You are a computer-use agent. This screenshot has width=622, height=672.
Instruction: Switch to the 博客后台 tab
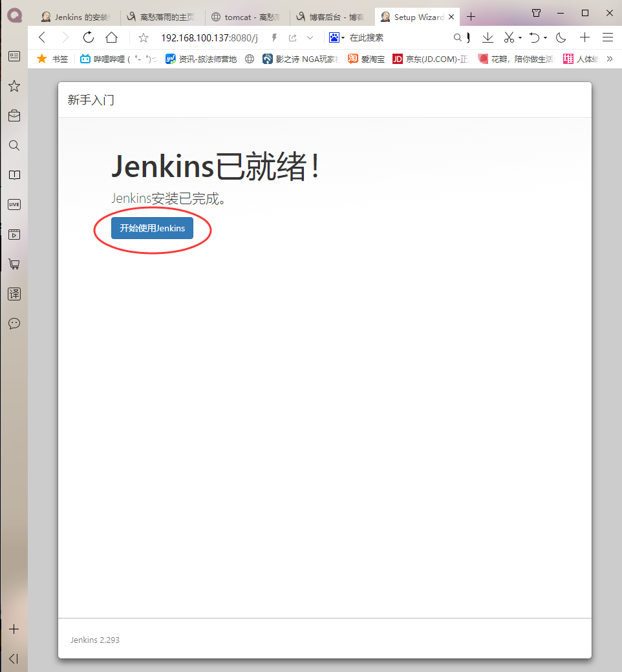[332, 17]
